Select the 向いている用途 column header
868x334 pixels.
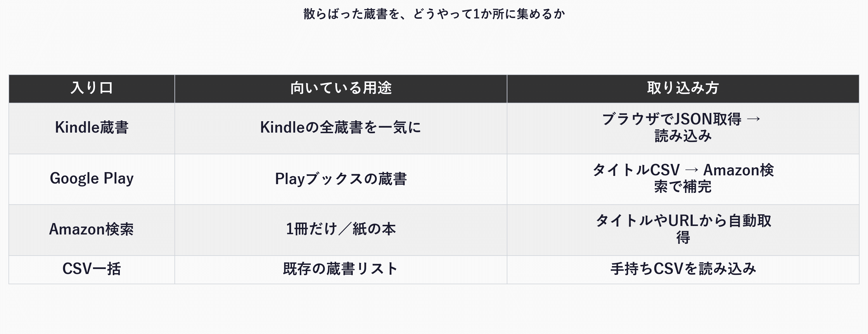pos(341,88)
